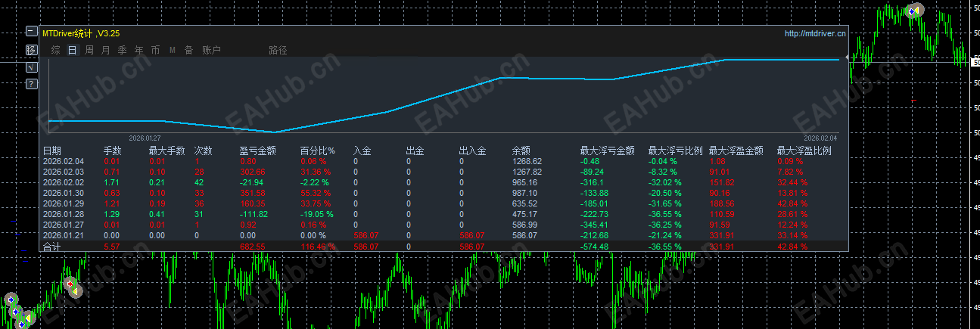Click total floating loss -574.48
The height and width of the screenshot is (329, 980).
pos(595,247)
